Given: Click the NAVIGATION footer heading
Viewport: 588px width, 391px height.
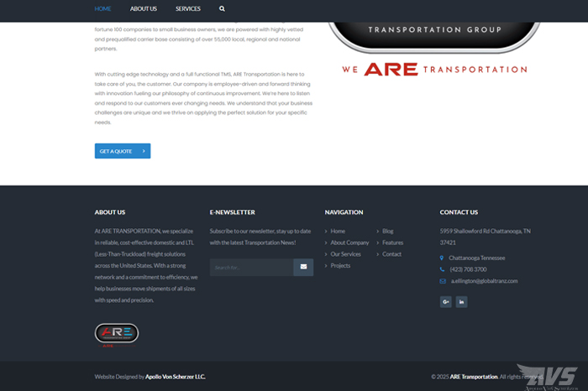Looking at the screenshot, I should [x=344, y=212].
